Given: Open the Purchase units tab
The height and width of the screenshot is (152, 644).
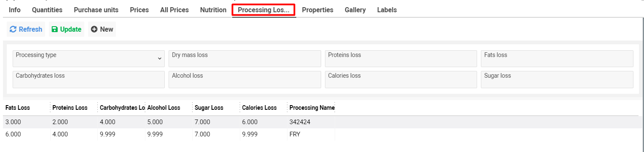Looking at the screenshot, I should click(x=96, y=10).
